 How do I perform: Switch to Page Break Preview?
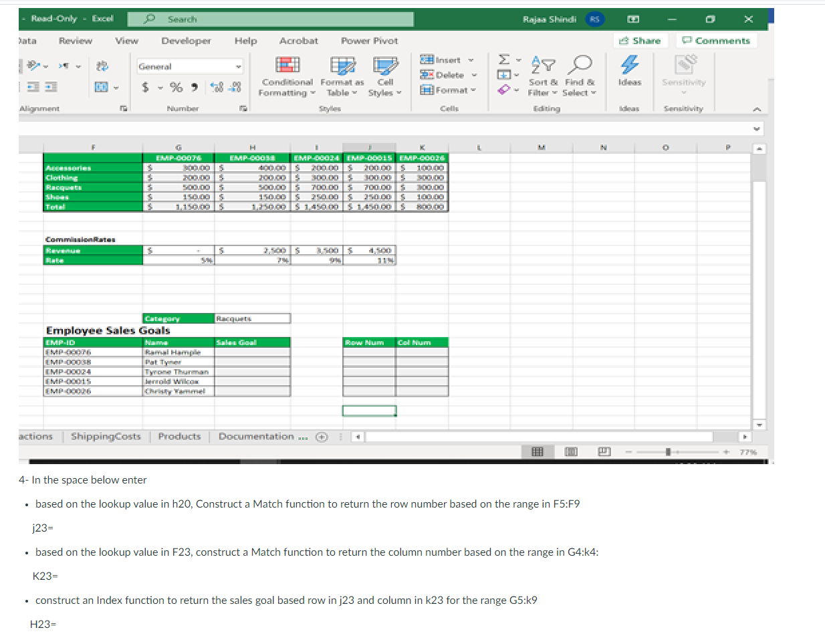pyautogui.click(x=604, y=452)
